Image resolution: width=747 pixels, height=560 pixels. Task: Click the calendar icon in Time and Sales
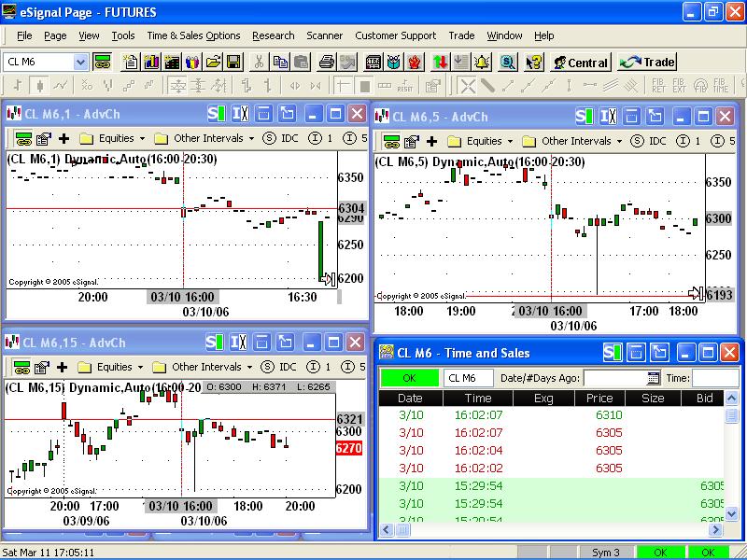pos(653,378)
